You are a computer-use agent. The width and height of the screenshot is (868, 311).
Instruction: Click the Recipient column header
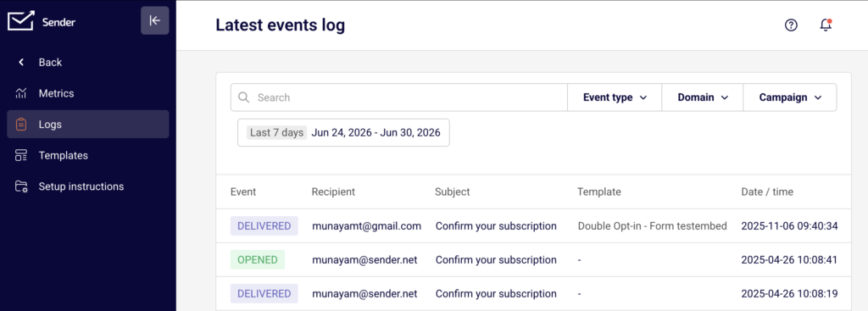click(333, 192)
